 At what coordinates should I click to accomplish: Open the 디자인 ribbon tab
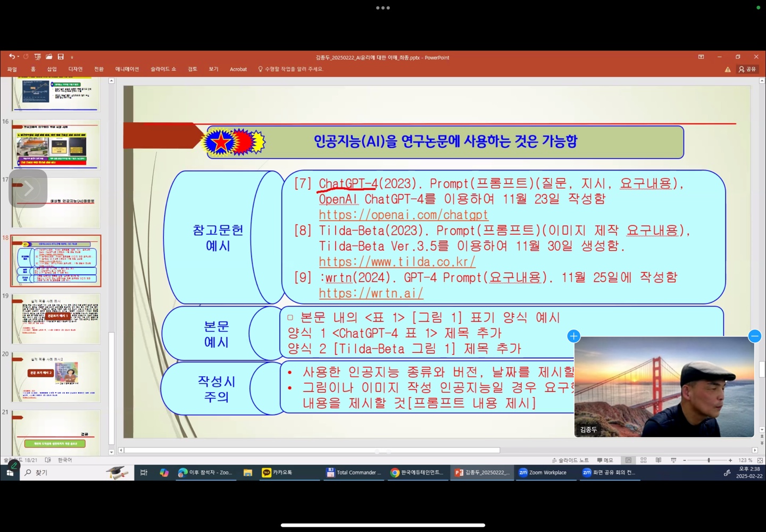pos(76,69)
